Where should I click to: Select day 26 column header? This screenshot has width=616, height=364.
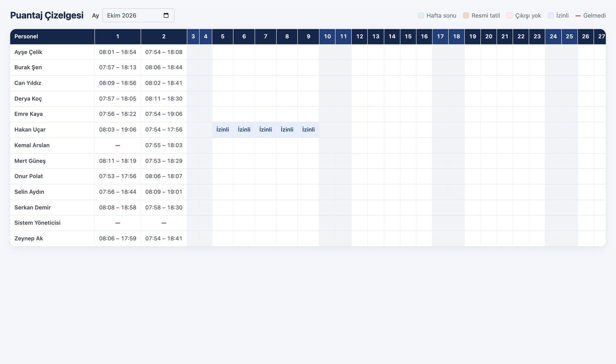click(586, 37)
